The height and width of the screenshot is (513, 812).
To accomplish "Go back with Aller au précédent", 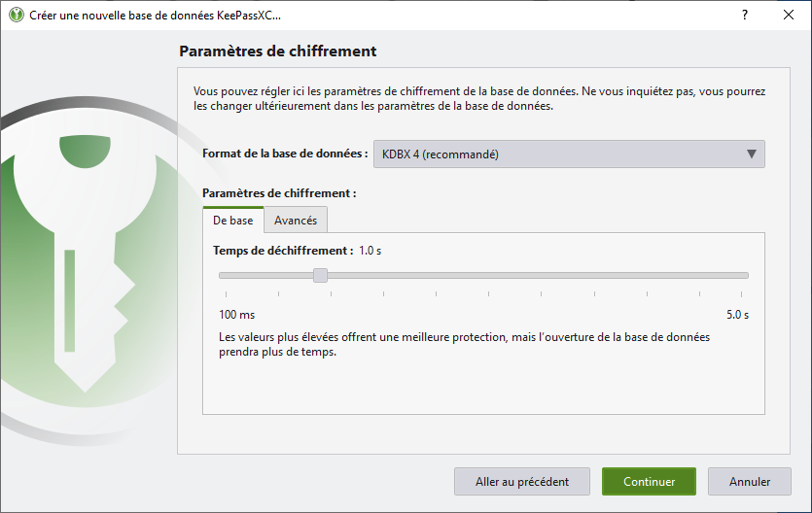I will point(522,482).
